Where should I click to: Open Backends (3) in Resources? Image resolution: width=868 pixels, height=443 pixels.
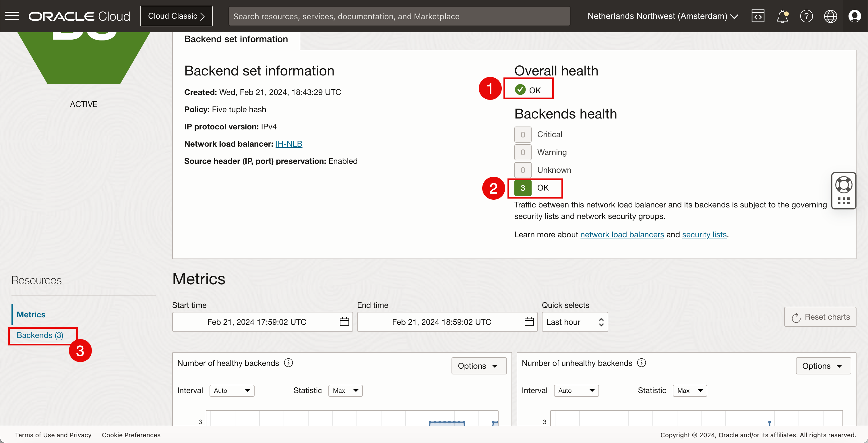[40, 335]
